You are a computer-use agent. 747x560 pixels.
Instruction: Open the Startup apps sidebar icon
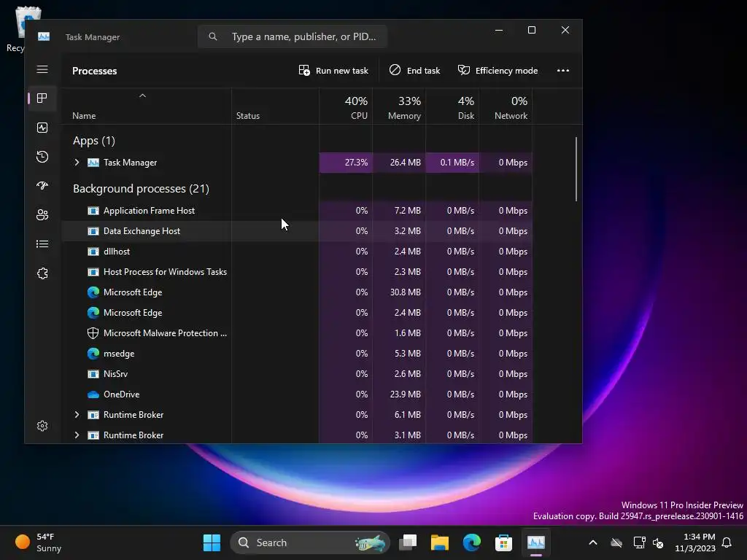[x=42, y=186]
